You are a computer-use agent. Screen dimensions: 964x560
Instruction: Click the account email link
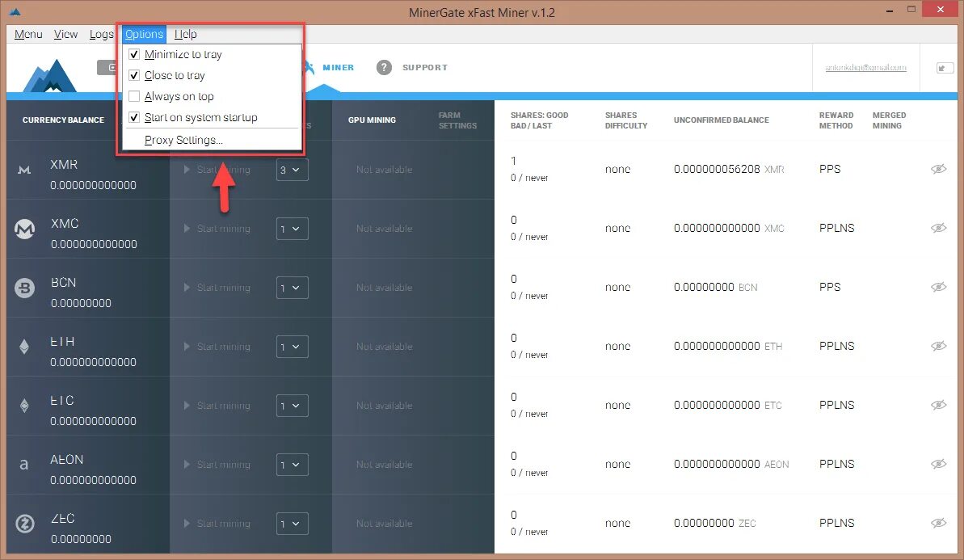click(x=865, y=68)
